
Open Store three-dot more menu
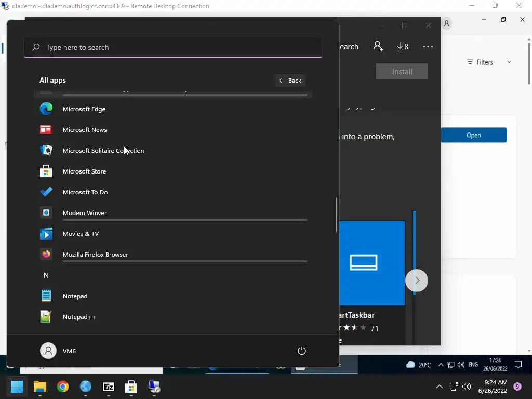(x=428, y=46)
